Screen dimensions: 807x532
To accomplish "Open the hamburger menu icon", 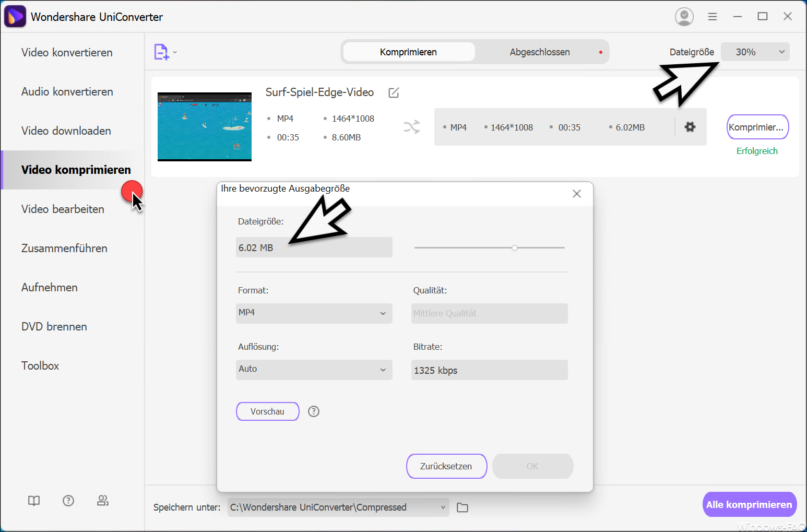I will pyautogui.click(x=713, y=17).
